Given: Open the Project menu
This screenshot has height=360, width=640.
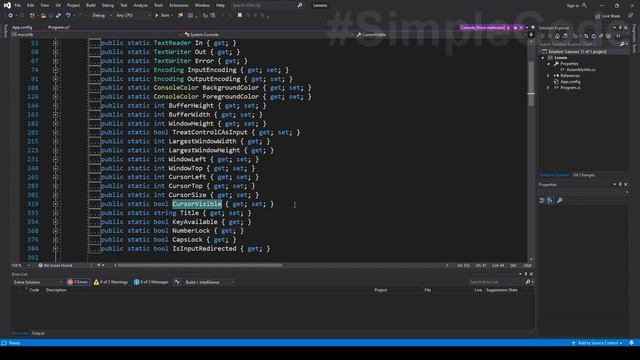Looking at the screenshot, I should 73,5.
